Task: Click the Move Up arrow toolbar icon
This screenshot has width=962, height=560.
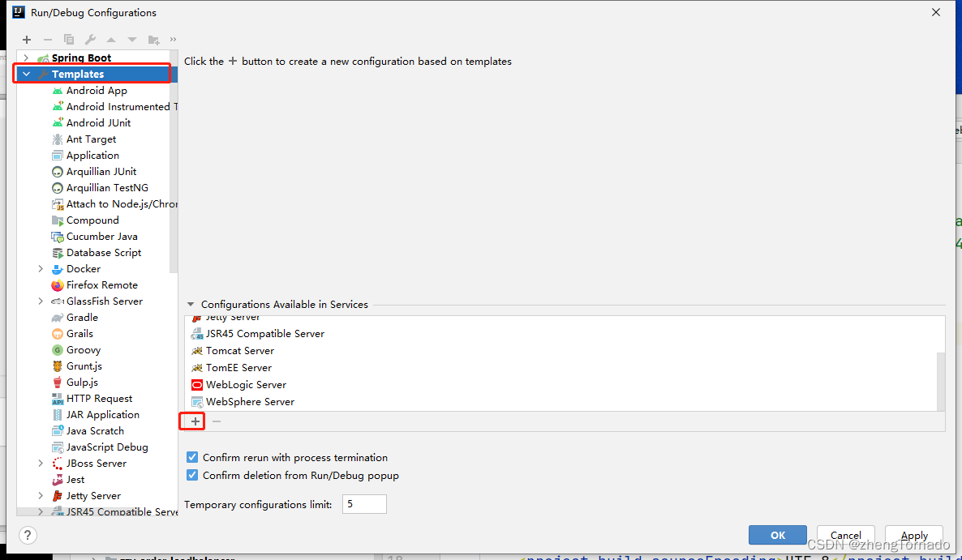Action: 111,40
